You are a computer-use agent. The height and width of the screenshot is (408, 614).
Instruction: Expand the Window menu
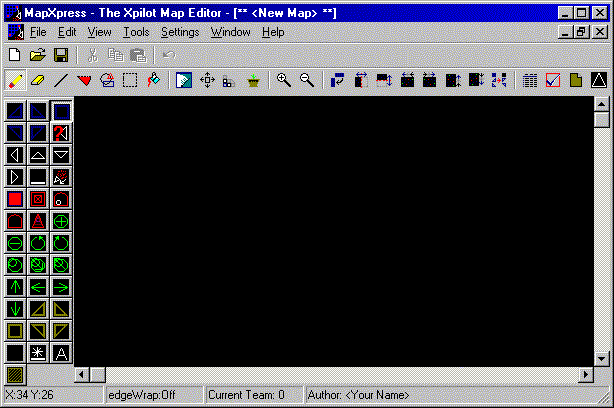coord(230,32)
